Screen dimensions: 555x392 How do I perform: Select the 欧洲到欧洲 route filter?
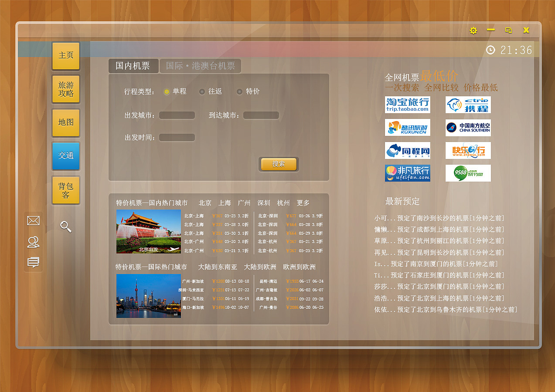299,267
